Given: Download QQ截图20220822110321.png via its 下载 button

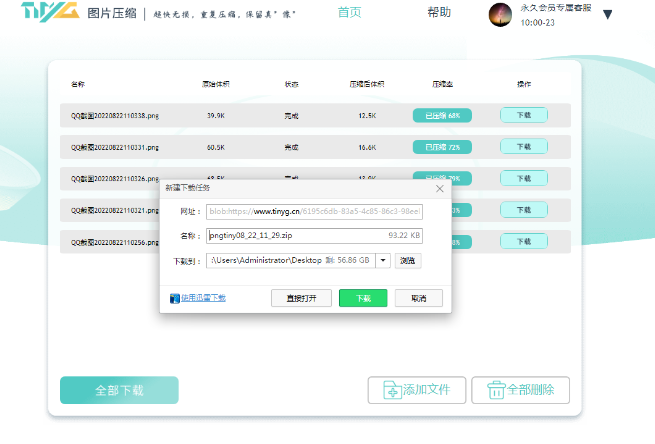Looking at the screenshot, I should pos(524,210).
